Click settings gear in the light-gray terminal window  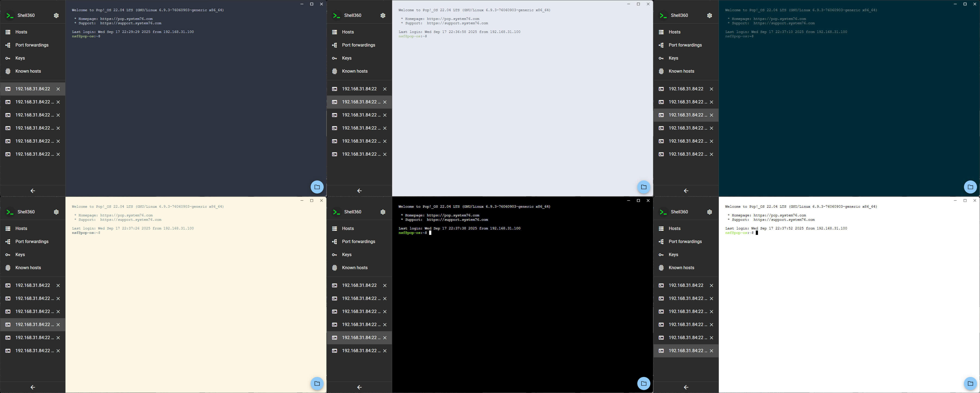point(383,16)
